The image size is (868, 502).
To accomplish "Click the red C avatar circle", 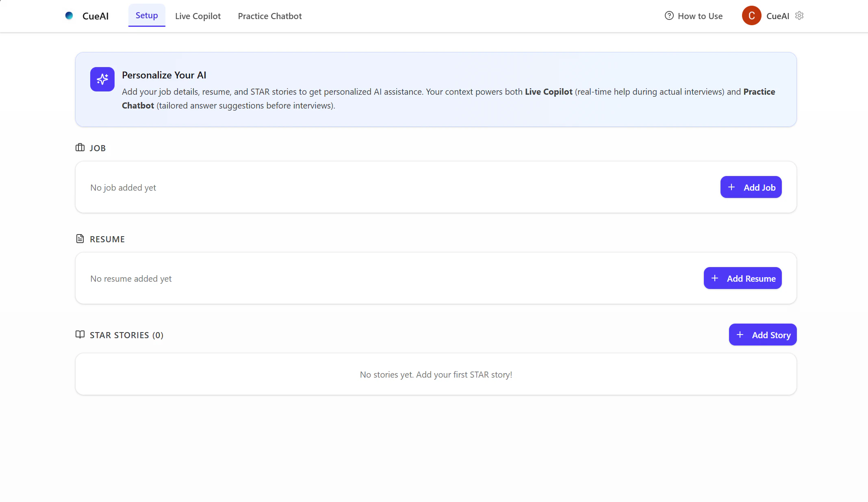I will click(751, 15).
